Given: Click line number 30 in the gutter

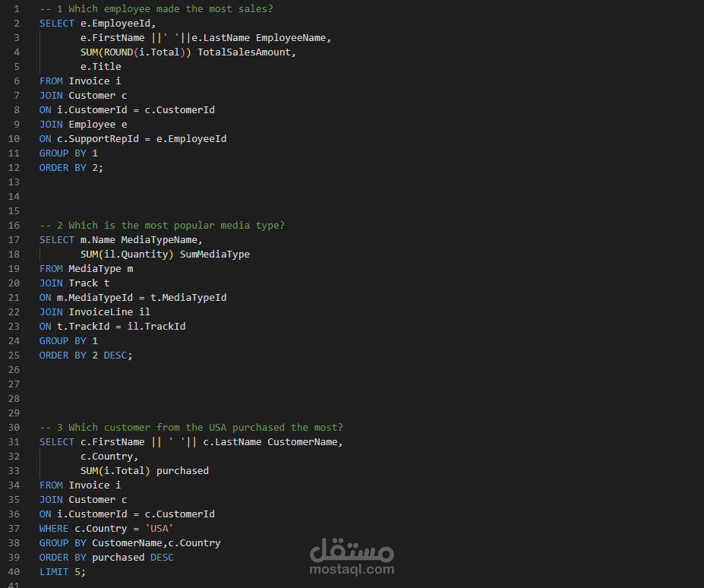Looking at the screenshot, I should click(x=14, y=428).
